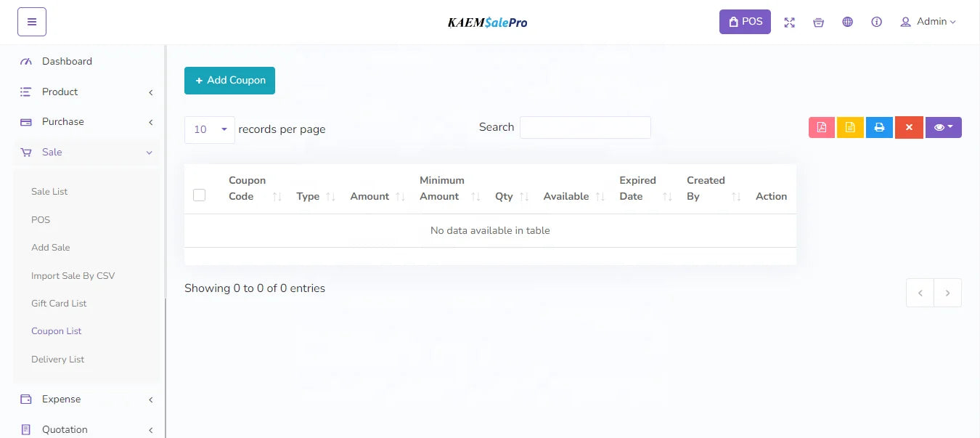The height and width of the screenshot is (438, 980).
Task: Click the Dashboard gauge icon
Action: (26, 62)
